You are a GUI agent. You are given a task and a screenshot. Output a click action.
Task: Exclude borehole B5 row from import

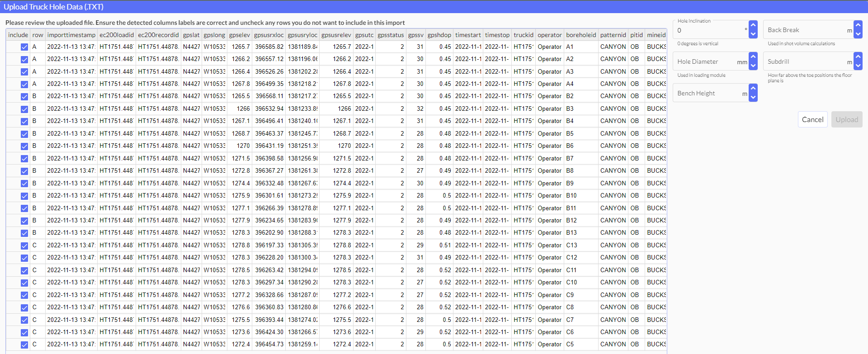24,134
